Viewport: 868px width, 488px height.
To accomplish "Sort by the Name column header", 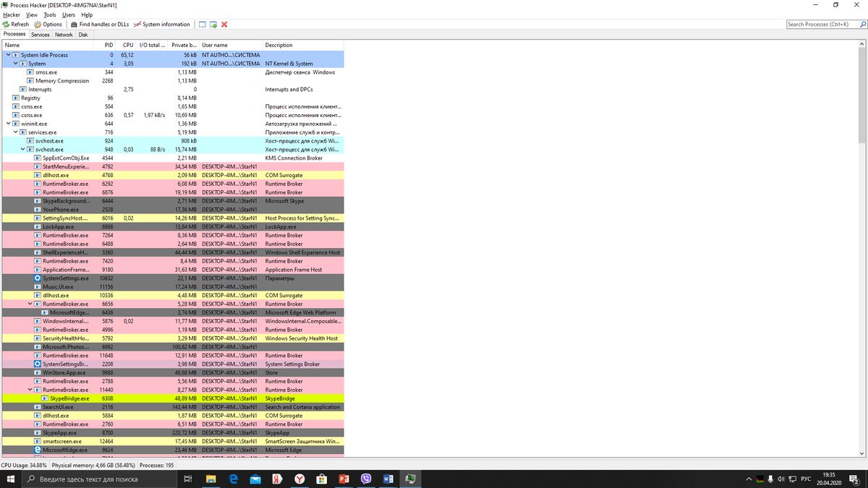I will tap(47, 45).
